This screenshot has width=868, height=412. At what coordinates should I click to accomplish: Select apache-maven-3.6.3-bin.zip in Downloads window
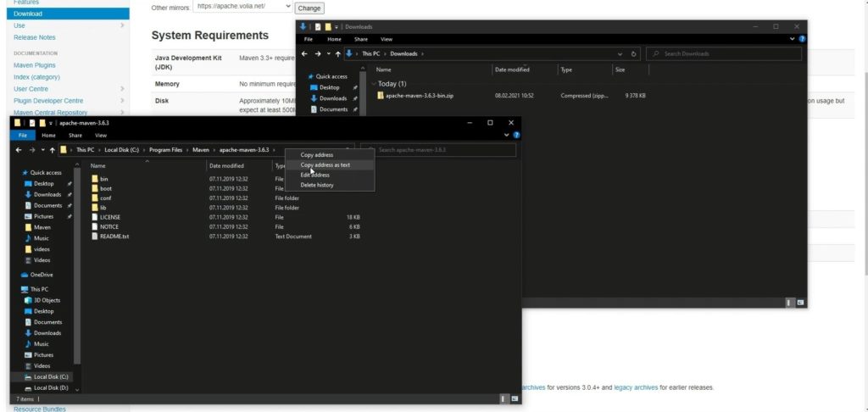(x=415, y=95)
